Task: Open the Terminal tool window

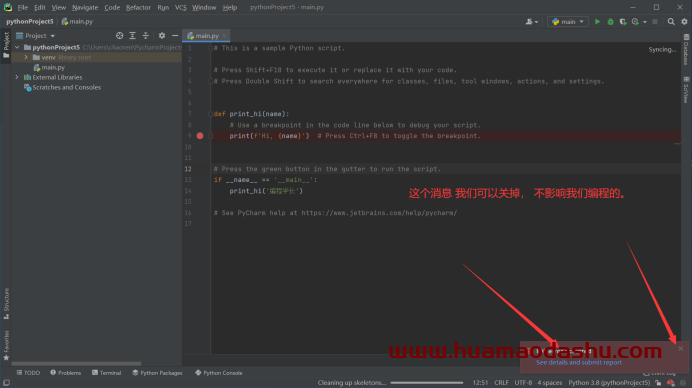Action: point(106,373)
